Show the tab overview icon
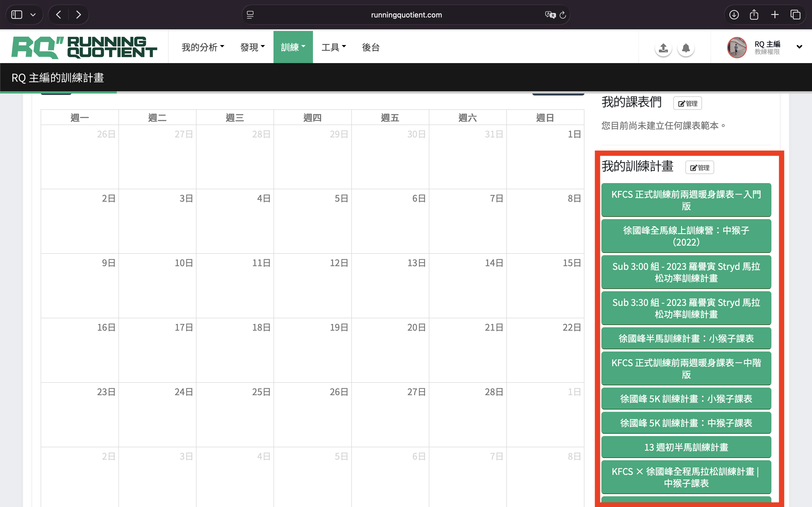812x507 pixels. click(x=795, y=15)
